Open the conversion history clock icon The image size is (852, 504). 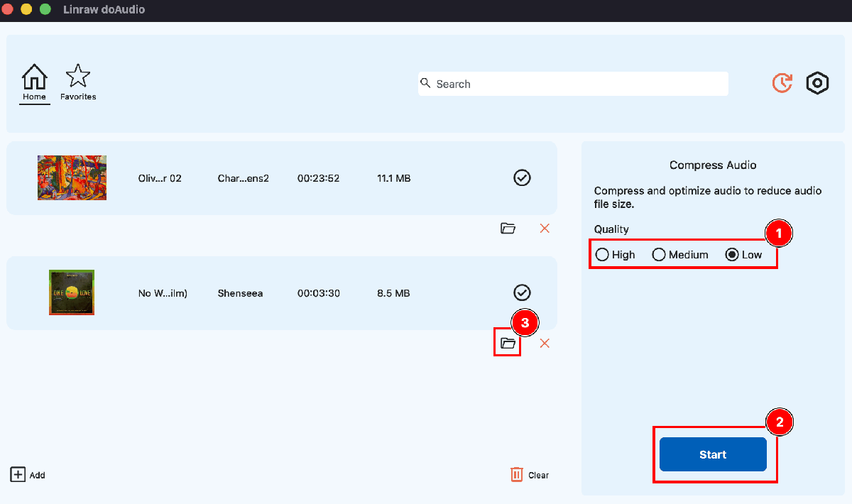click(782, 83)
